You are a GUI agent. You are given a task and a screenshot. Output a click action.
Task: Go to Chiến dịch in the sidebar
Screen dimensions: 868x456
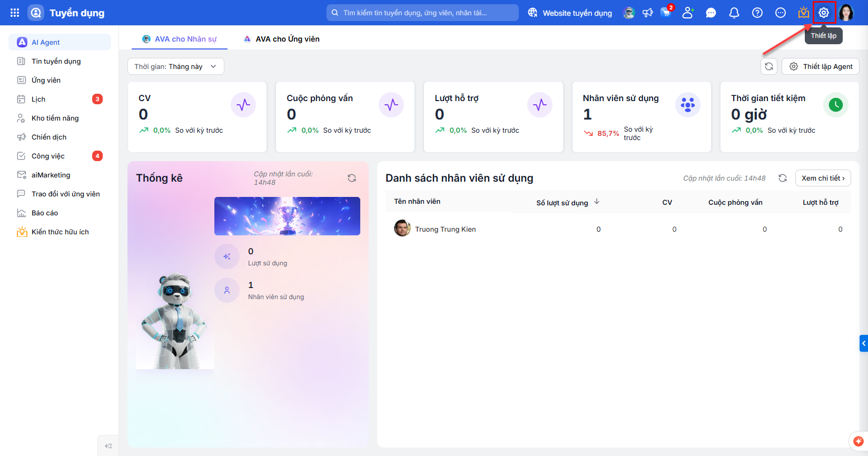pyautogui.click(x=60, y=137)
